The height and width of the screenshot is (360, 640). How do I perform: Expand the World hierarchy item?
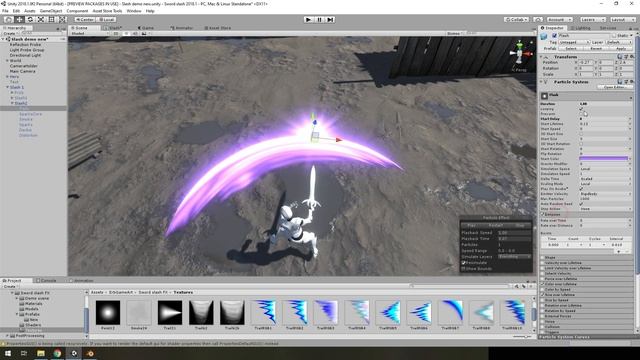7,60
